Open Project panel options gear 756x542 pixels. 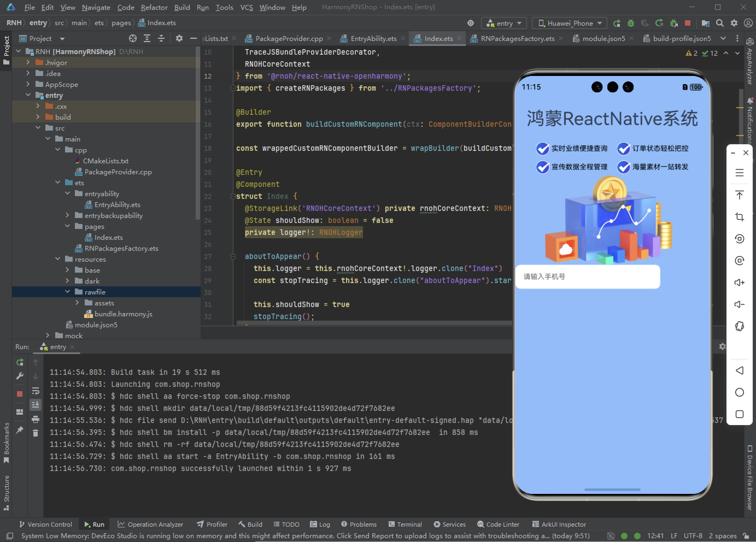[x=179, y=39]
